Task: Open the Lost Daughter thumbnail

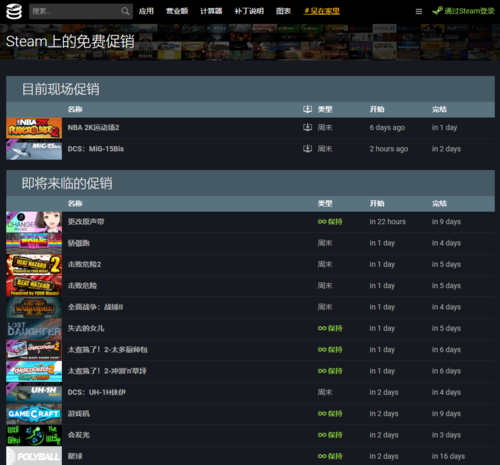Action: (x=34, y=329)
